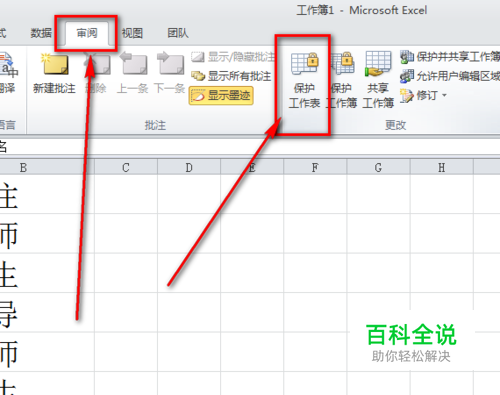
Task: Switch to the 数据 ribbon tab
Action: coord(41,33)
